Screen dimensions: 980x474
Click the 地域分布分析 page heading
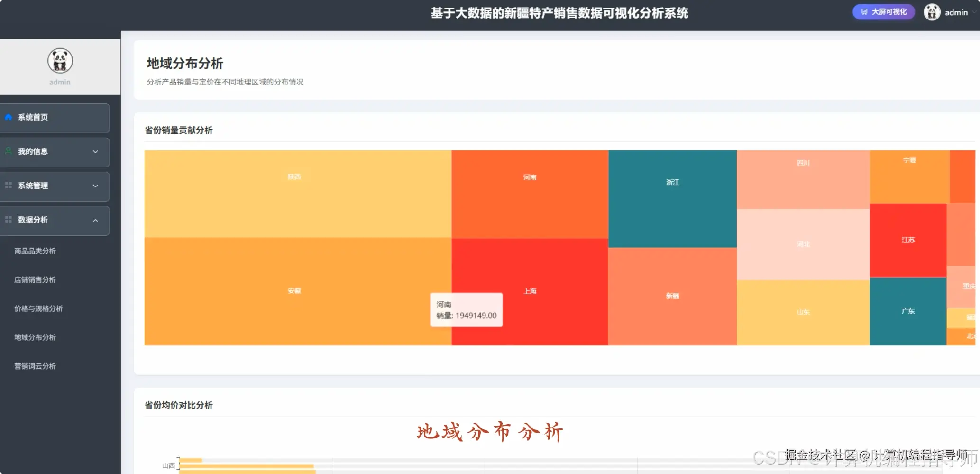click(185, 64)
